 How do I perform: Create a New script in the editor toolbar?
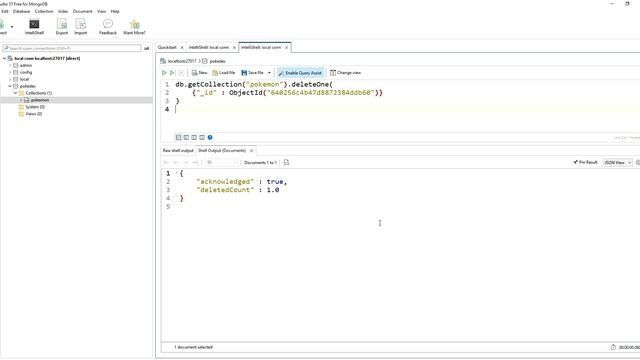(x=200, y=73)
